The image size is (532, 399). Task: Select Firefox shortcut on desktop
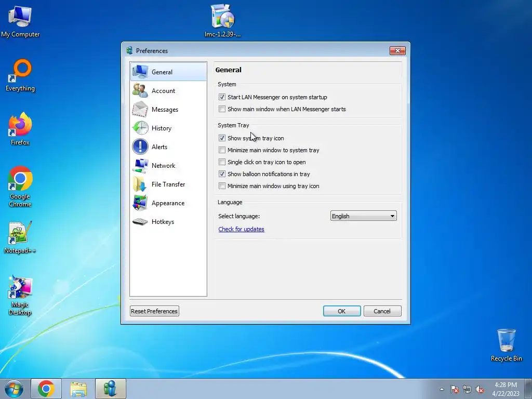coord(20,129)
